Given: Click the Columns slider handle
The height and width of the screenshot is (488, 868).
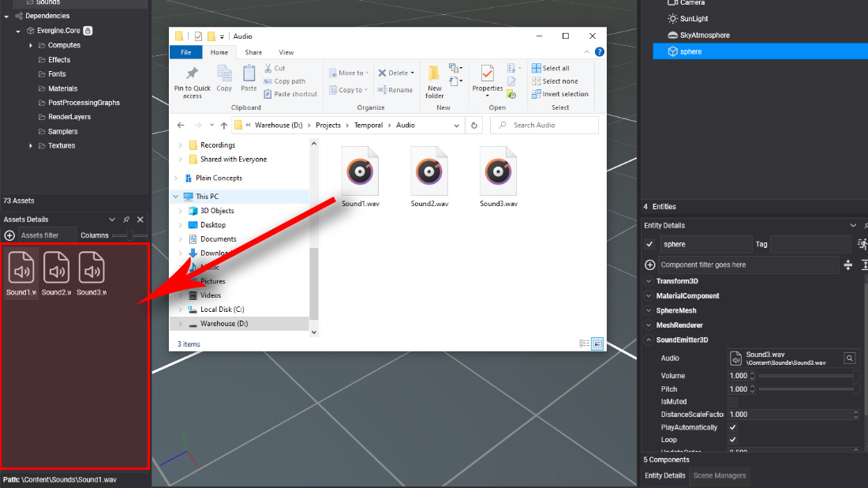Looking at the screenshot, I should (x=132, y=235).
